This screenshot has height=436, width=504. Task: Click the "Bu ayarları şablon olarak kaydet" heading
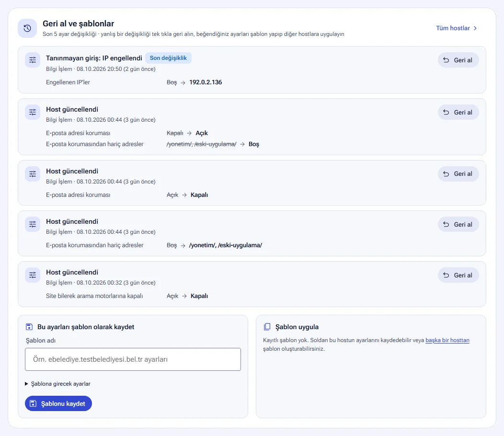point(86,327)
